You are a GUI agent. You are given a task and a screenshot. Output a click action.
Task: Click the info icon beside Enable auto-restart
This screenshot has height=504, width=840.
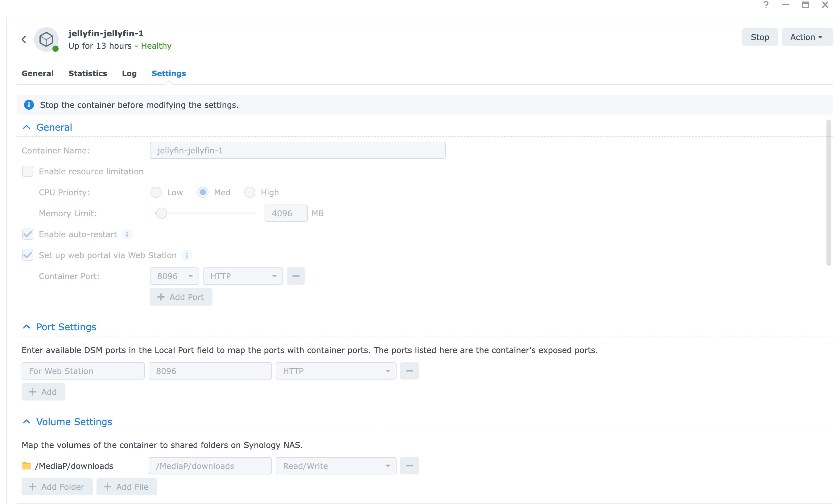click(x=127, y=234)
